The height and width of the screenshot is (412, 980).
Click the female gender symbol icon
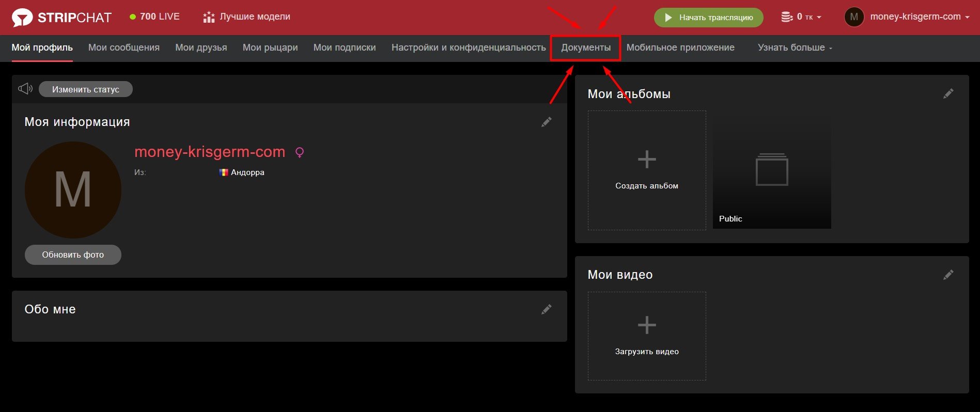pos(299,152)
